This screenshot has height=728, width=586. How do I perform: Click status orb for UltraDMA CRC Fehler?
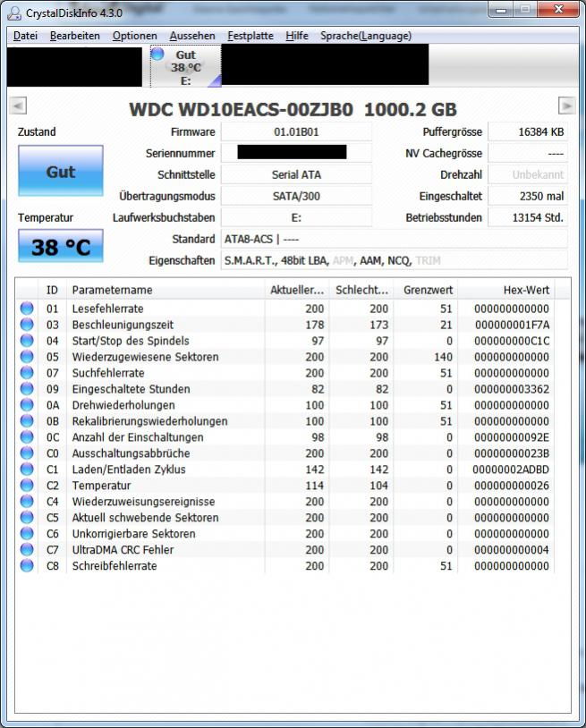27,549
